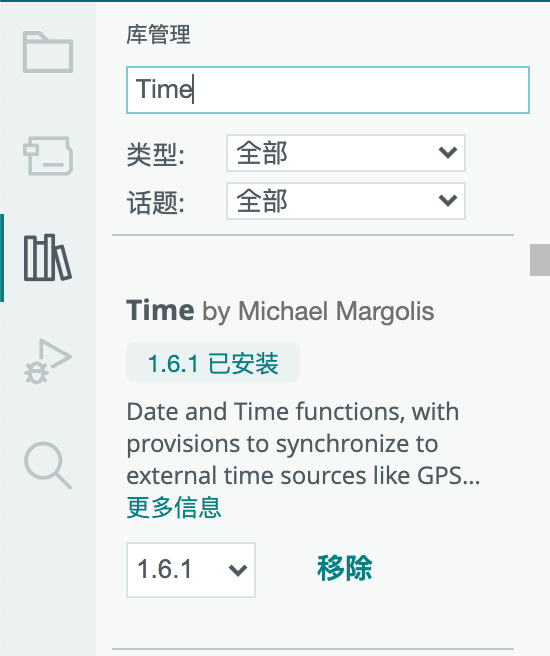
Task: Open the Boards Manager sidebar icon
Action: (x=48, y=156)
